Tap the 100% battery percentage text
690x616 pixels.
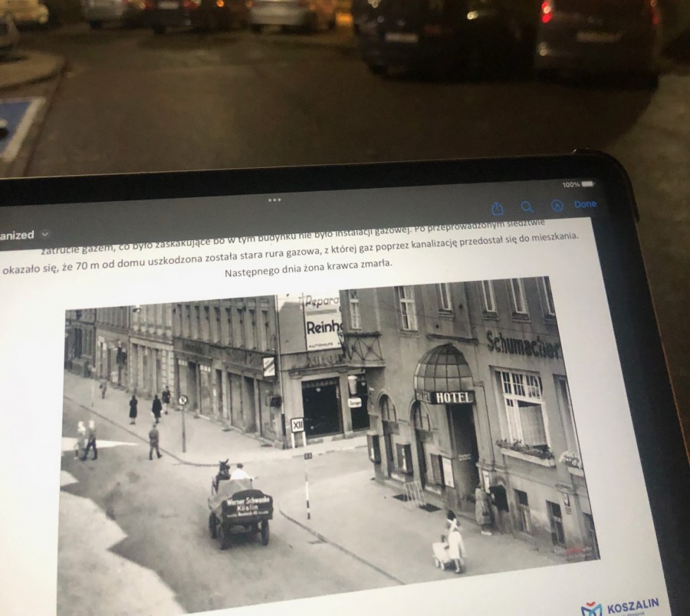tap(570, 184)
